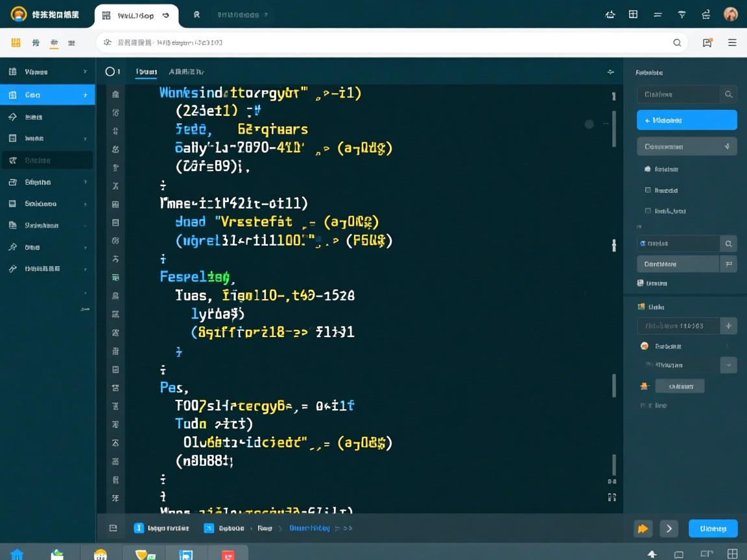Tick the second square checkbox in the right panel

pos(648,211)
